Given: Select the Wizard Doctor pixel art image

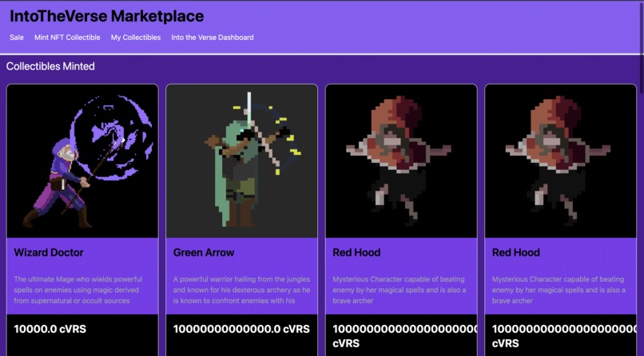Looking at the screenshot, I should click(82, 161).
